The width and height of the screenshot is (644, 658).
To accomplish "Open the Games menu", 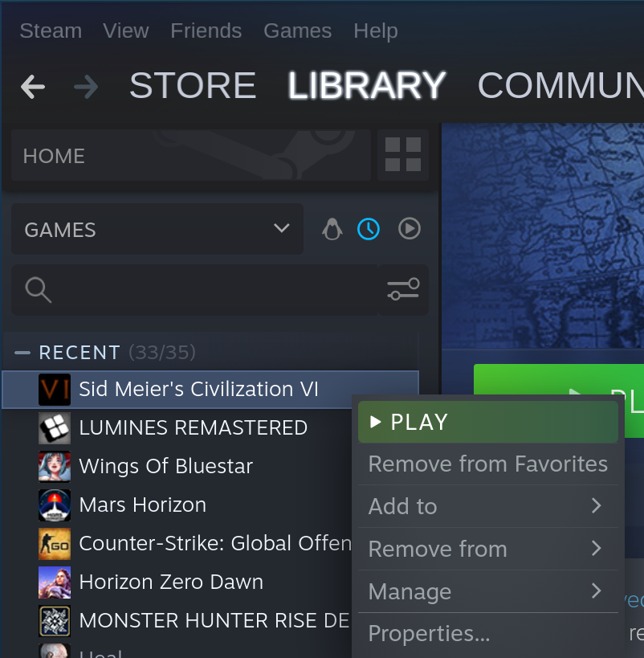I will (297, 31).
